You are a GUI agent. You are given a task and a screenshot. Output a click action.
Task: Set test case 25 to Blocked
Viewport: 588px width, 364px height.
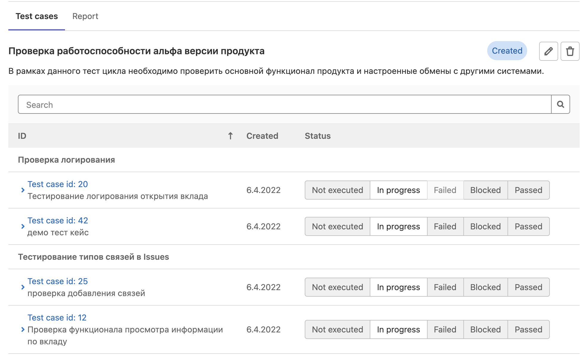tap(485, 287)
